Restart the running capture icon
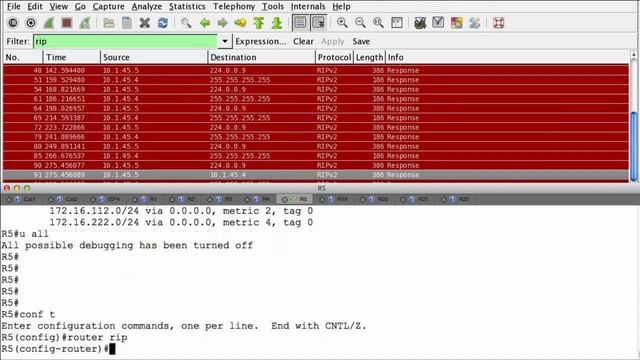 pyautogui.click(x=84, y=23)
